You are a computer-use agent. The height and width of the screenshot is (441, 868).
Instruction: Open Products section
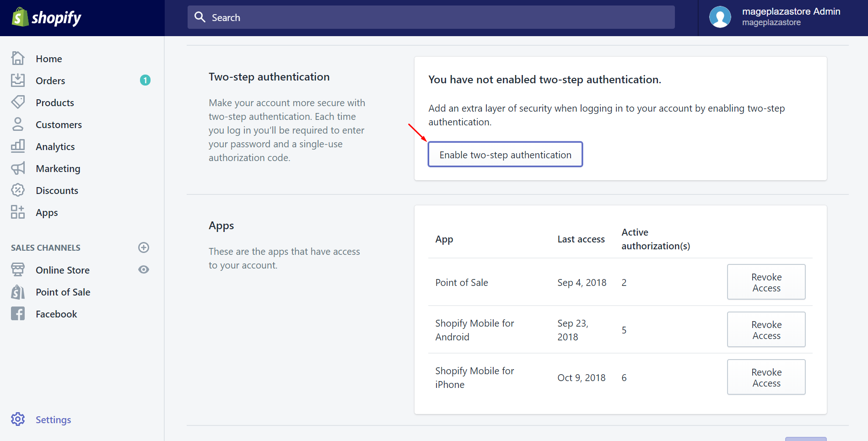55,102
